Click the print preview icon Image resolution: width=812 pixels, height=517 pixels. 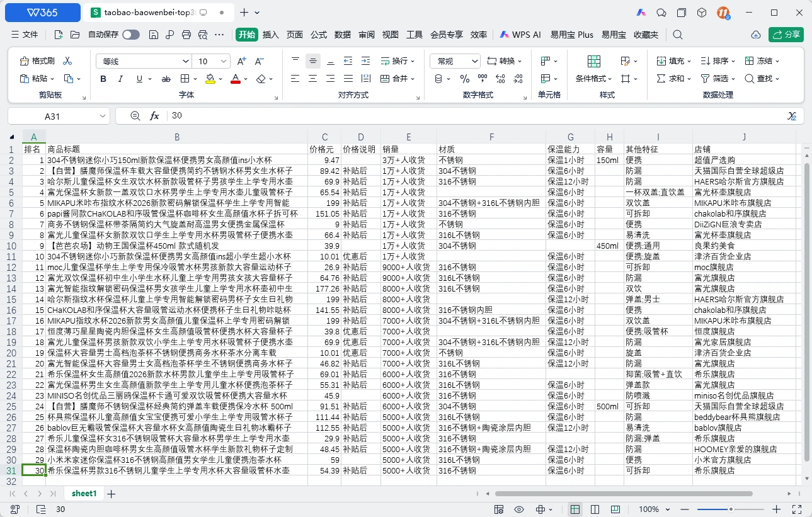click(202, 35)
